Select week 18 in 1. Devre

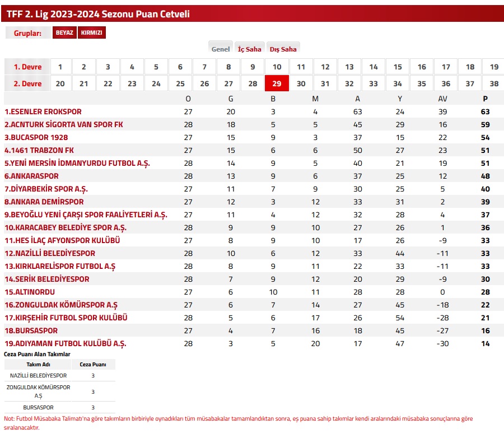[x=470, y=67]
